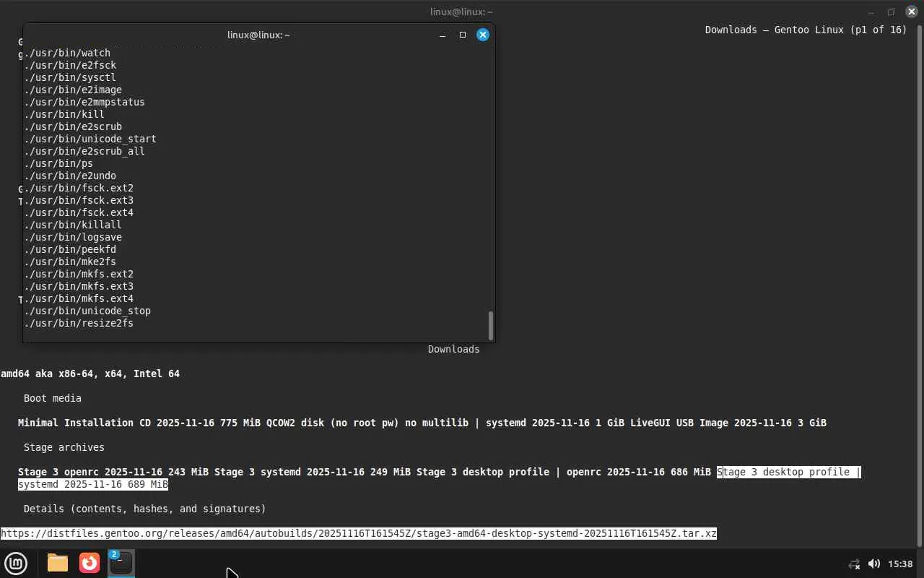Follow the Stage 3 desktop profile openrc link

click(564, 472)
